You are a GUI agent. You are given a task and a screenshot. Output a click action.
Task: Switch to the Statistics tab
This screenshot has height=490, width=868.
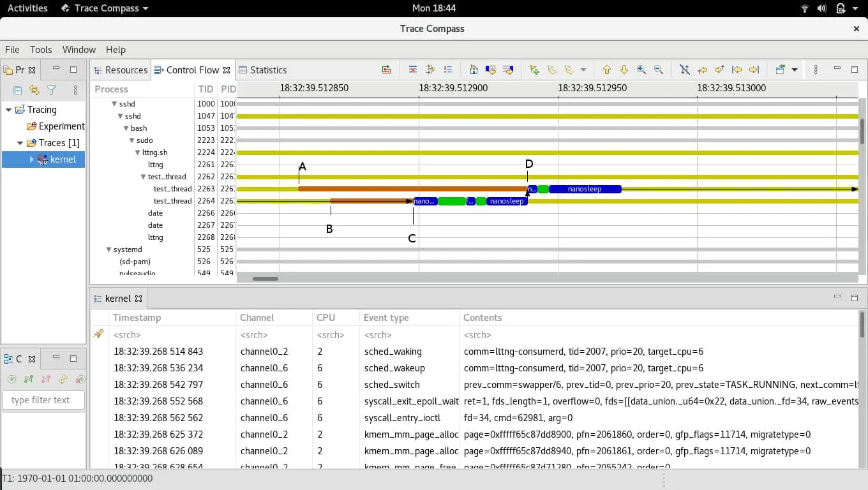pos(262,70)
